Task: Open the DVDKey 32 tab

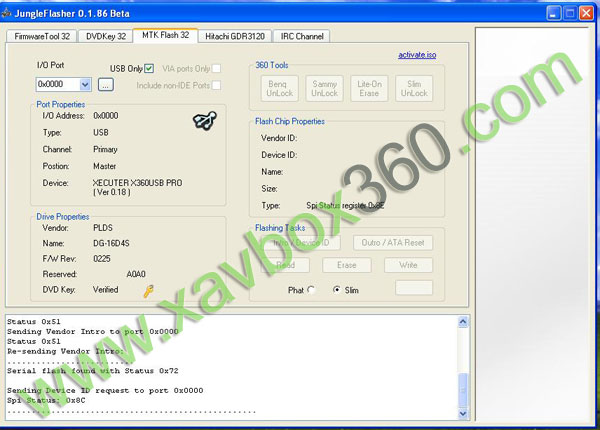Action: point(106,36)
